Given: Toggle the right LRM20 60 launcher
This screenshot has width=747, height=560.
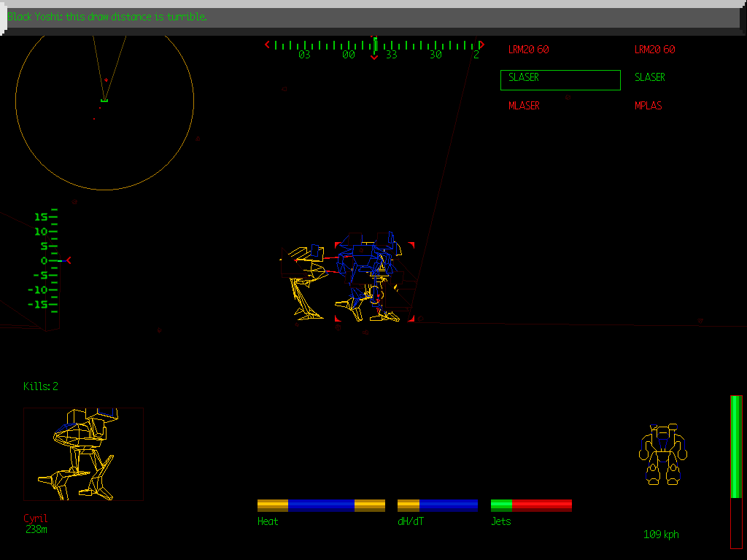Looking at the screenshot, I should (x=655, y=50).
